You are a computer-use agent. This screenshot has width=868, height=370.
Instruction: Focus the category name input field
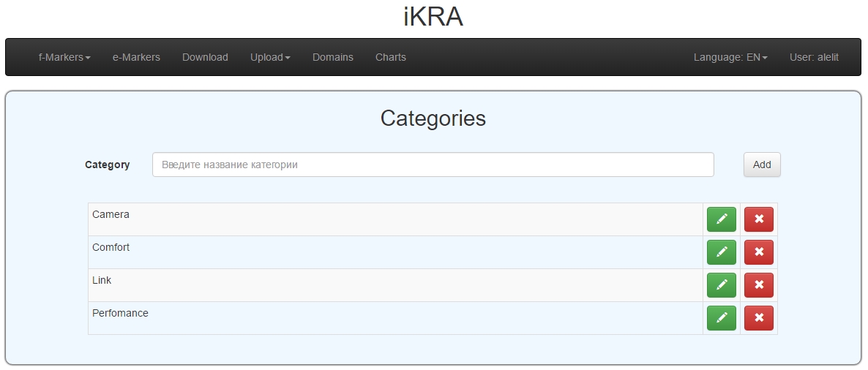click(433, 165)
